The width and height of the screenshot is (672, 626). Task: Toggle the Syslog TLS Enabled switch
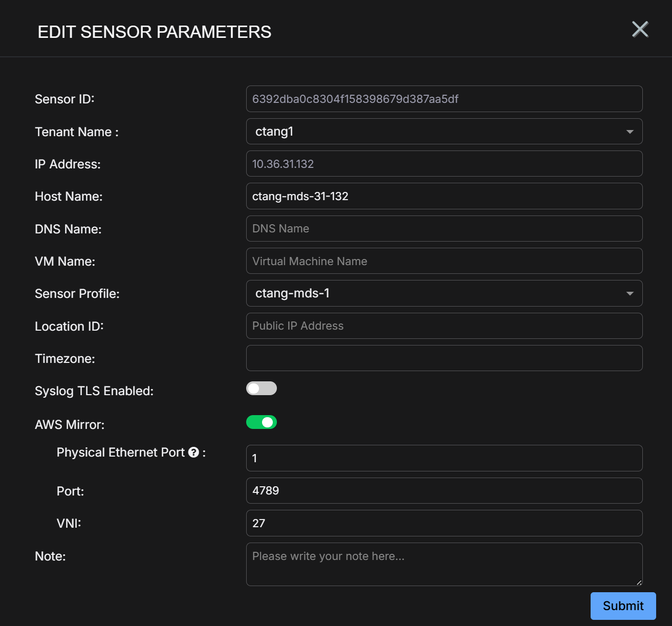(262, 388)
